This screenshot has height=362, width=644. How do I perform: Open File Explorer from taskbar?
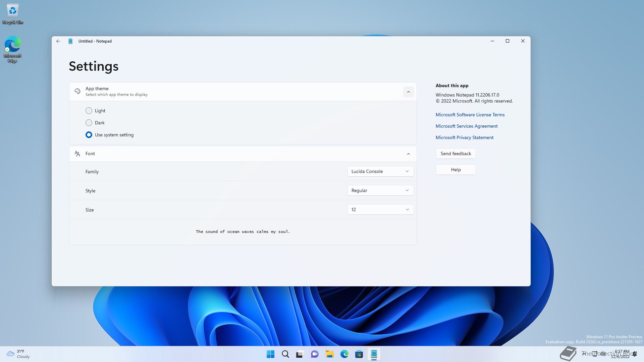coord(329,354)
